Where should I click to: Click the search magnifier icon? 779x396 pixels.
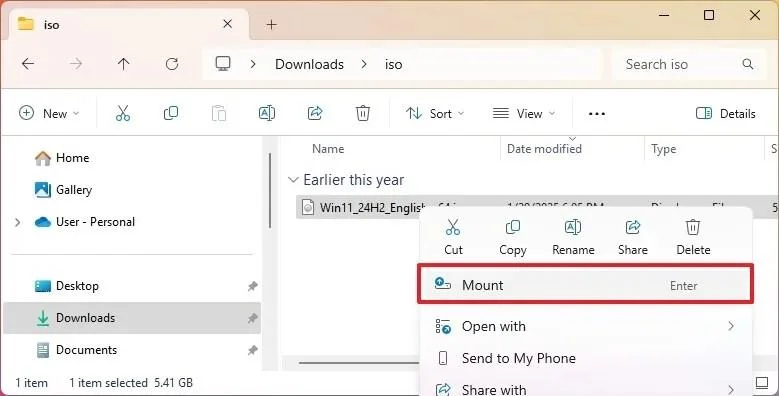tap(748, 64)
